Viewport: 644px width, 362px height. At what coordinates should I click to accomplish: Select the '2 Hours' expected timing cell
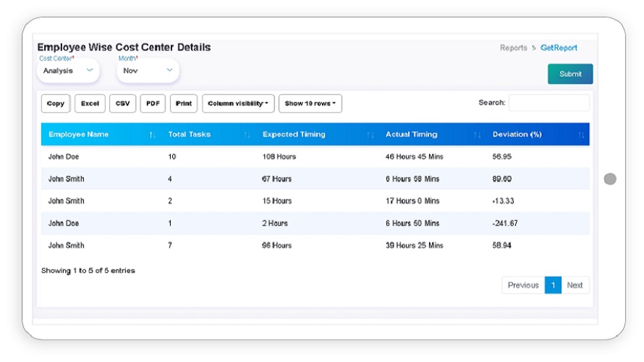[x=275, y=223]
